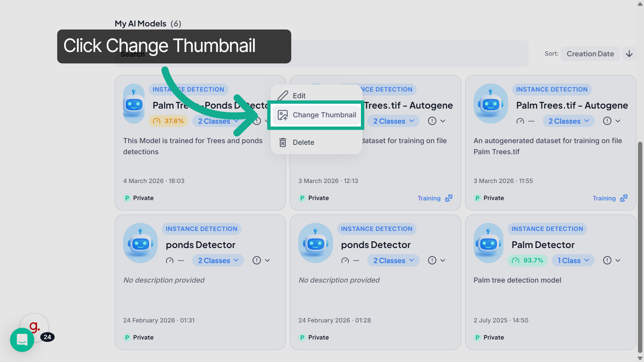This screenshot has height=362, width=644.
Task: Click Training link on the 12:13 card
Action: (x=429, y=198)
